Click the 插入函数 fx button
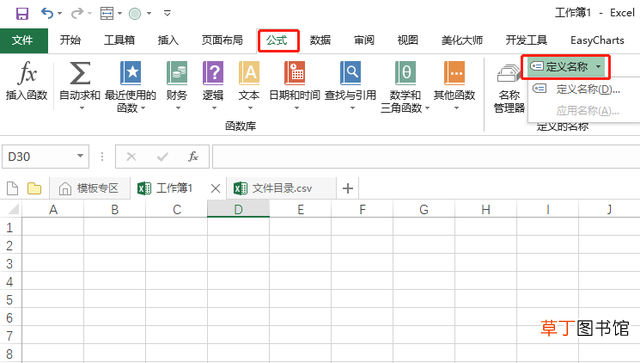 (27, 81)
